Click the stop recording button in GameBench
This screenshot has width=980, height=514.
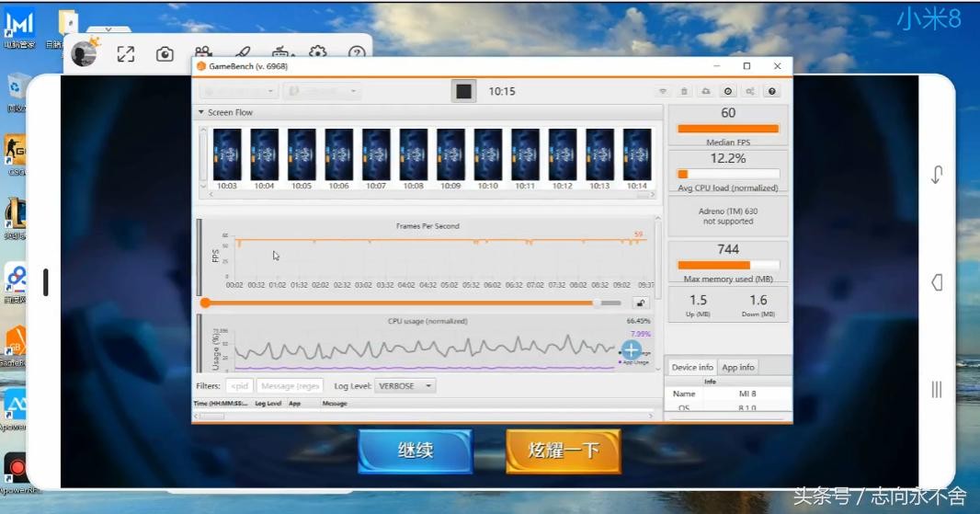(x=464, y=91)
